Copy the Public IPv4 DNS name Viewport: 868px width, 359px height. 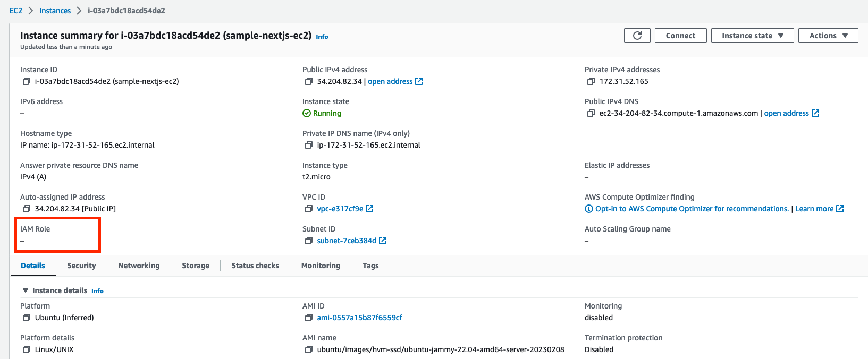coord(591,114)
